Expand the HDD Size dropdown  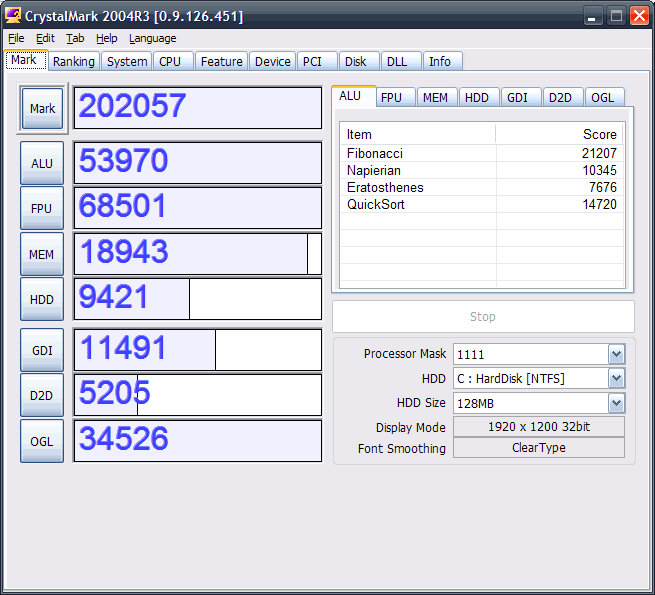pyautogui.click(x=617, y=403)
